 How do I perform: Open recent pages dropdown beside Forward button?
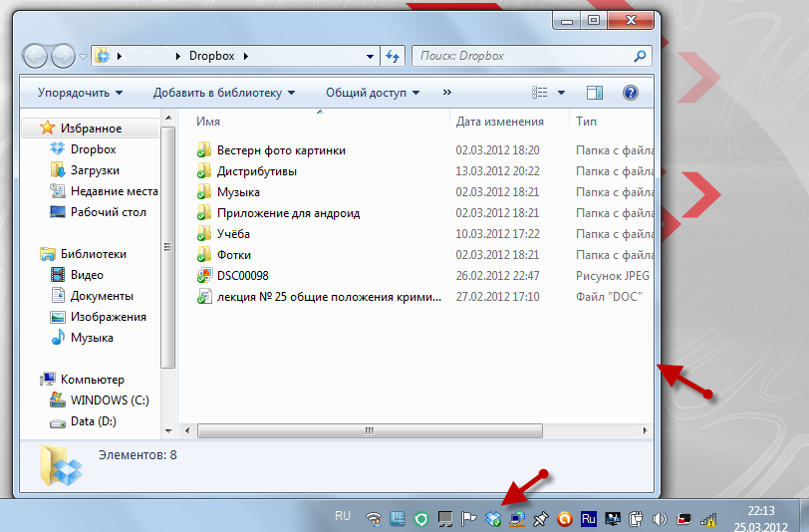tap(83, 56)
